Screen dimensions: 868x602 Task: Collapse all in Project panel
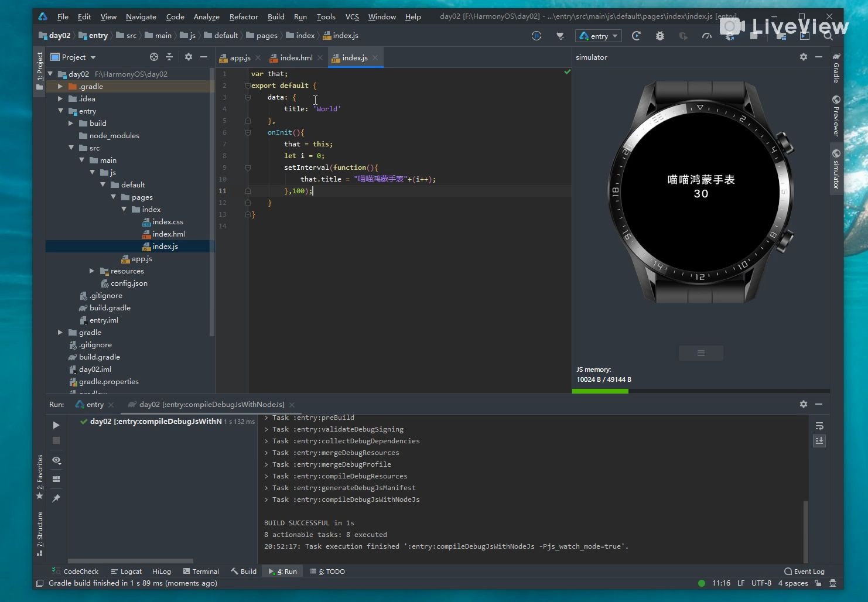coord(169,57)
